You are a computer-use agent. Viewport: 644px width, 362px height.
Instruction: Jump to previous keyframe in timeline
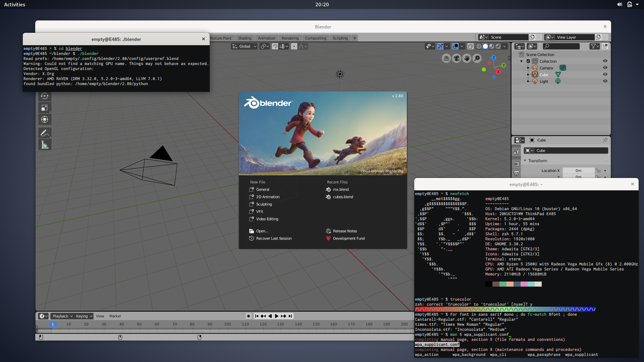263,316
